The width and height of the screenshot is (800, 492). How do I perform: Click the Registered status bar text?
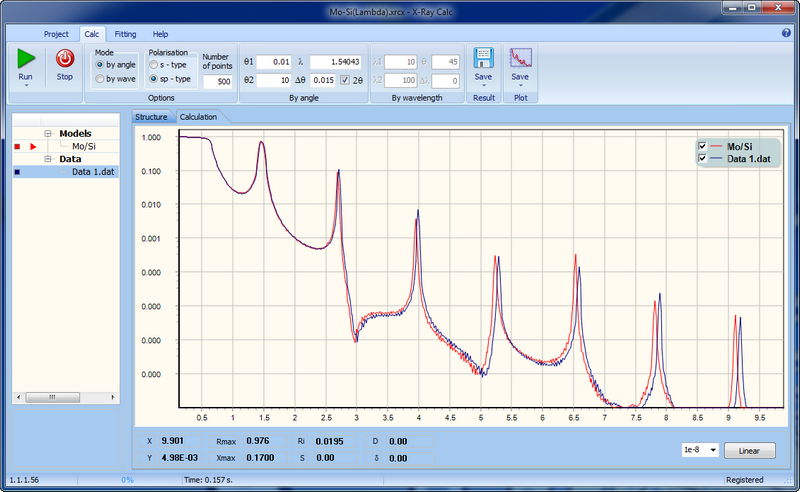click(745, 480)
